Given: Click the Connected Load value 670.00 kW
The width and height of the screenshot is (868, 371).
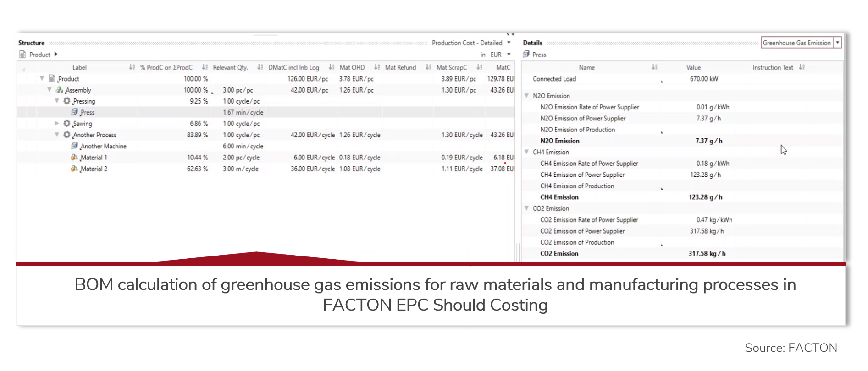Looking at the screenshot, I should point(704,79).
